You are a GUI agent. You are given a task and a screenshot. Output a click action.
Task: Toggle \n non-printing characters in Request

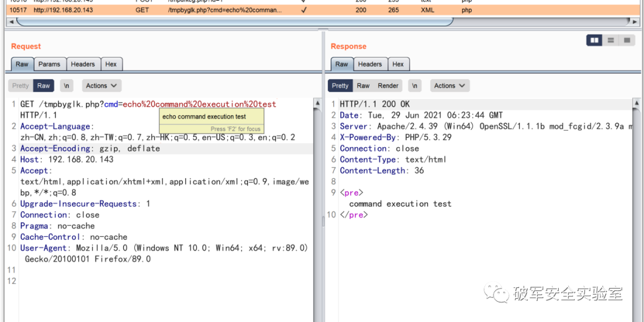[x=67, y=85]
